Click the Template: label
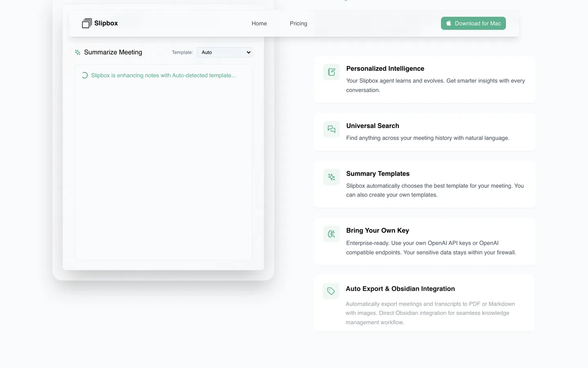Screen dimensions: 588x368 (x=183, y=52)
